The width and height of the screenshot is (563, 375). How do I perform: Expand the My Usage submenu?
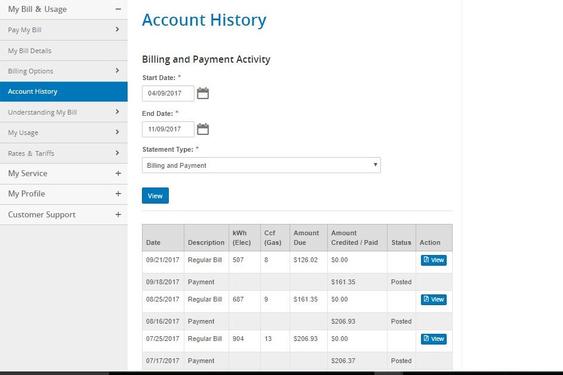pyautogui.click(x=117, y=132)
